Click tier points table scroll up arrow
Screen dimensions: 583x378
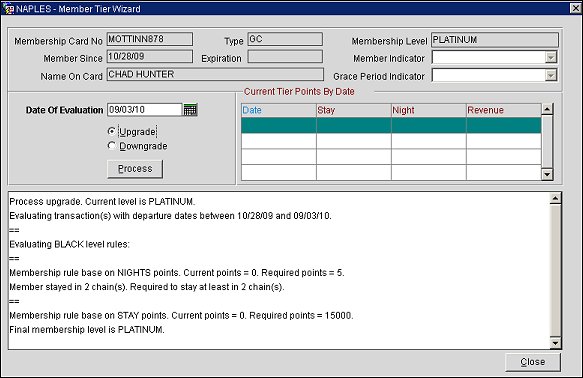[x=547, y=109]
